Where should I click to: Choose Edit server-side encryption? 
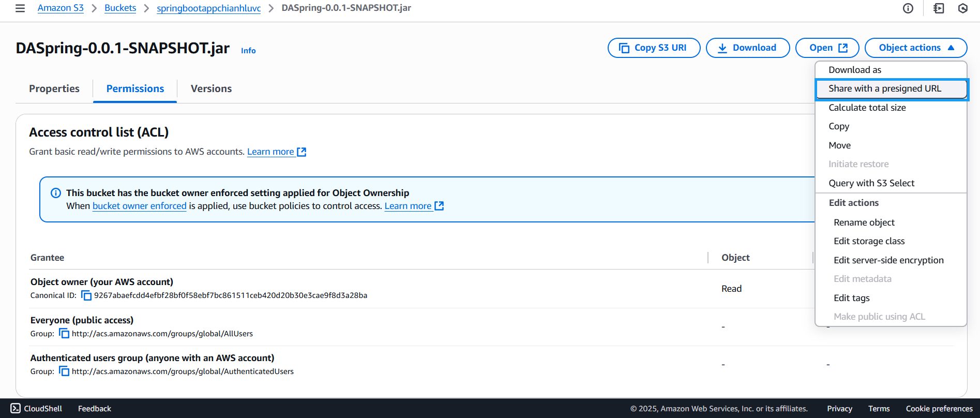pyautogui.click(x=891, y=260)
